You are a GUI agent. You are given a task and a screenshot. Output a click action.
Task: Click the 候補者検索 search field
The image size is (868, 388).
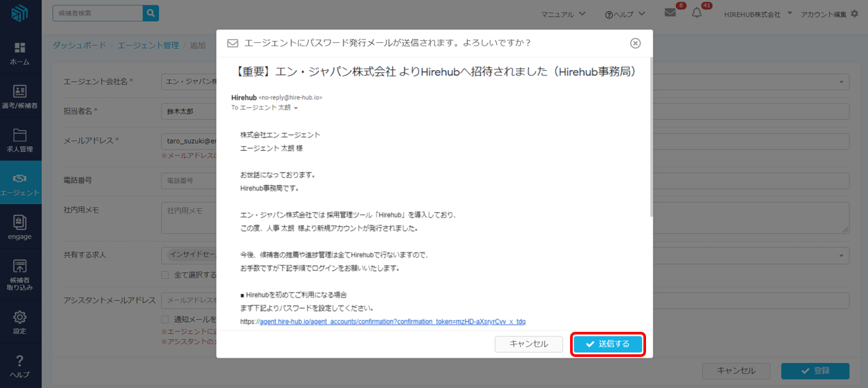coord(98,13)
